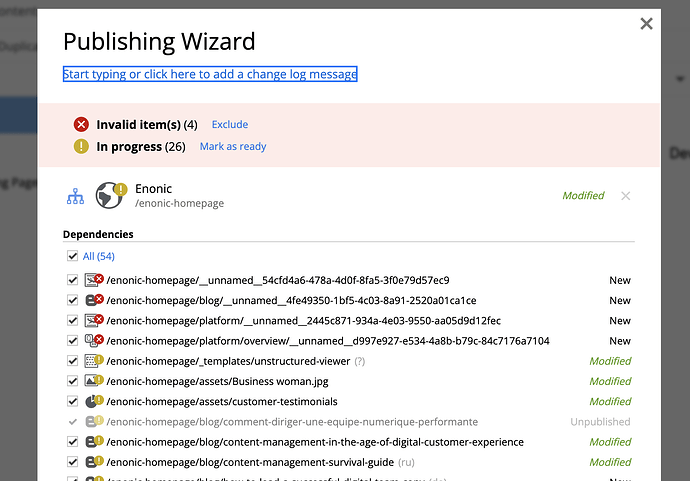Uncheck platform unnamed 2445c871 checkbox
The height and width of the screenshot is (481, 690).
point(73,320)
